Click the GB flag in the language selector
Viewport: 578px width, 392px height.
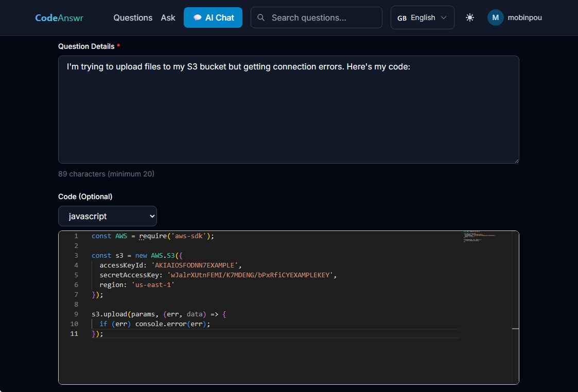(x=402, y=17)
